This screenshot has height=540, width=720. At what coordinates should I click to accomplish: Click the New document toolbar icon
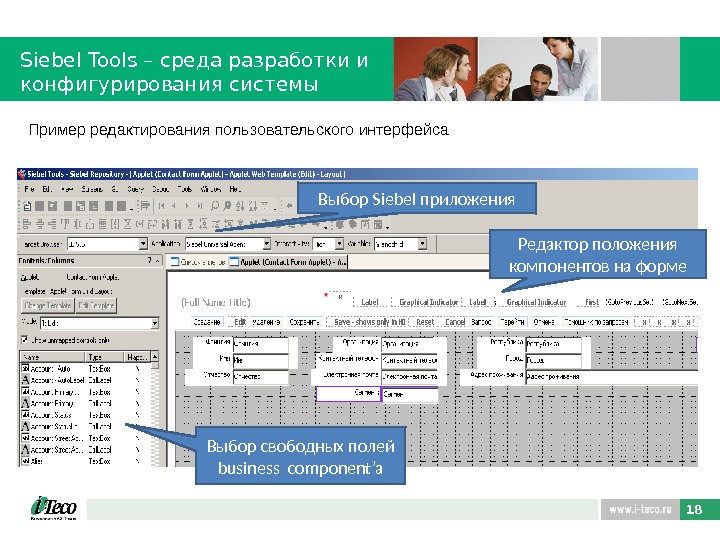(x=27, y=206)
